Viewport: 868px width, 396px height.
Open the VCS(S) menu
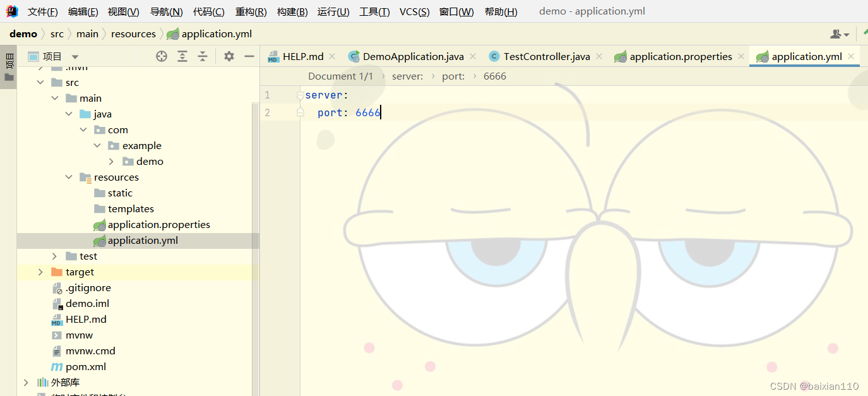(x=415, y=11)
